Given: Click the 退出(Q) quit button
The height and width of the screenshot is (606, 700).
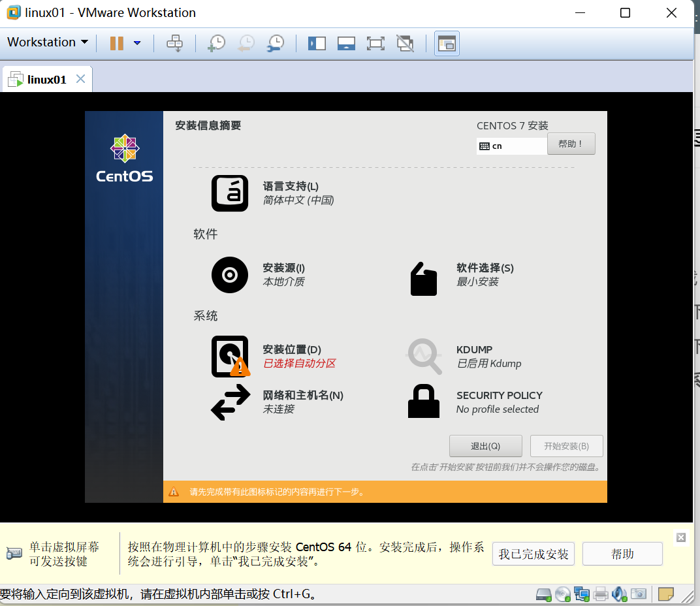Looking at the screenshot, I should [486, 446].
